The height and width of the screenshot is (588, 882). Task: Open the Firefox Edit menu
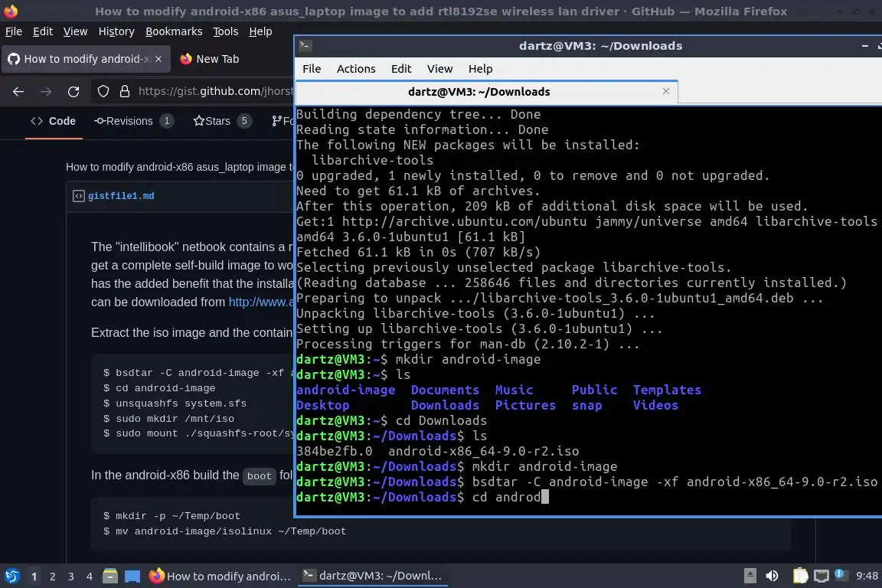(x=43, y=31)
